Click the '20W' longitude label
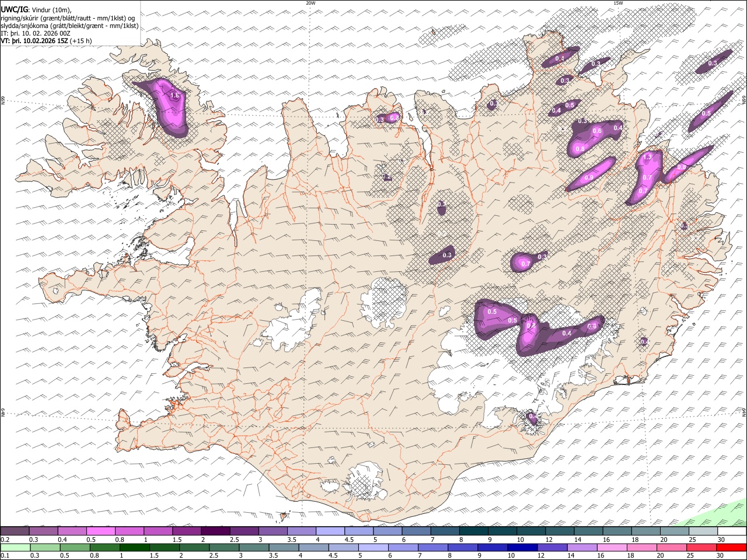This screenshot has width=747, height=560. click(x=310, y=3)
